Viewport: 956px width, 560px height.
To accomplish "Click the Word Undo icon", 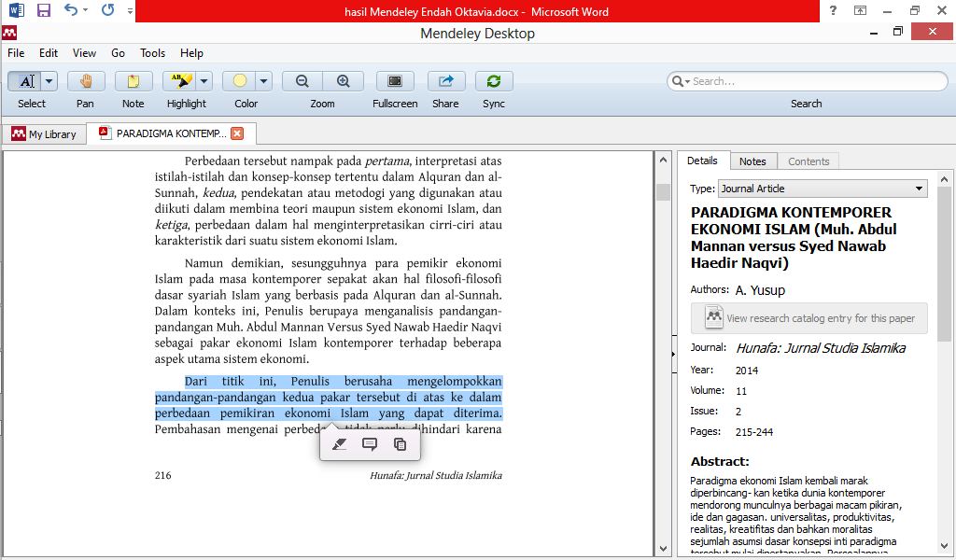I will pos(71,9).
